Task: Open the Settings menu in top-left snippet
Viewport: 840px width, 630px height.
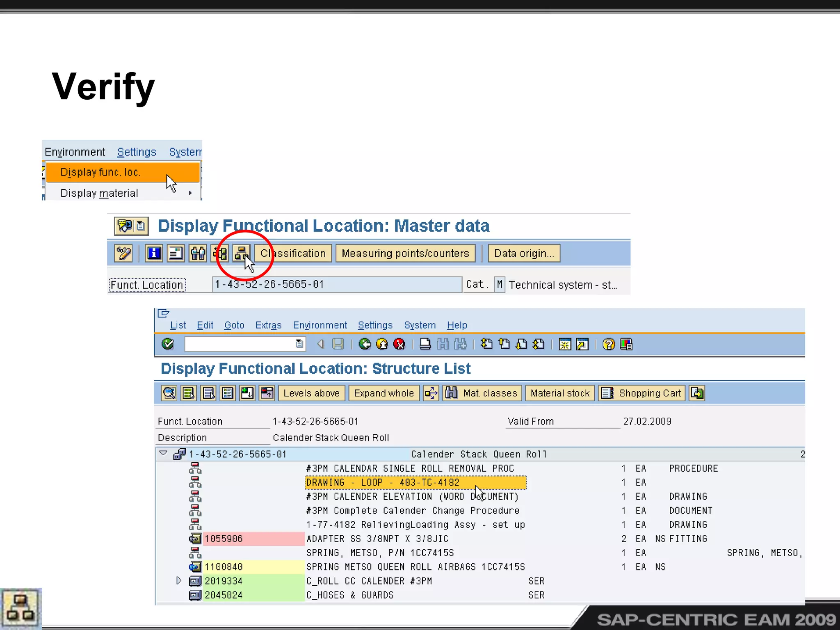Action: point(137,152)
